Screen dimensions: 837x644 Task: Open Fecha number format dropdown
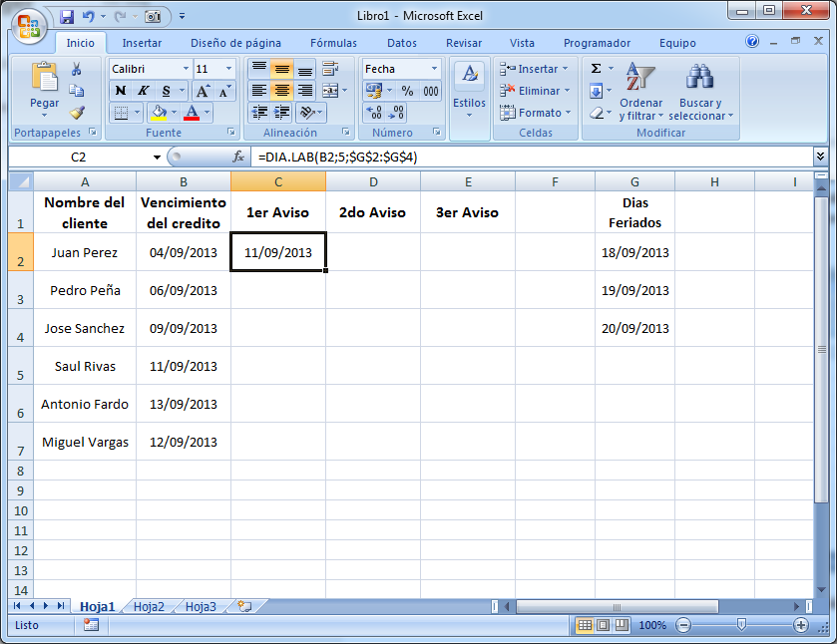pyautogui.click(x=435, y=69)
